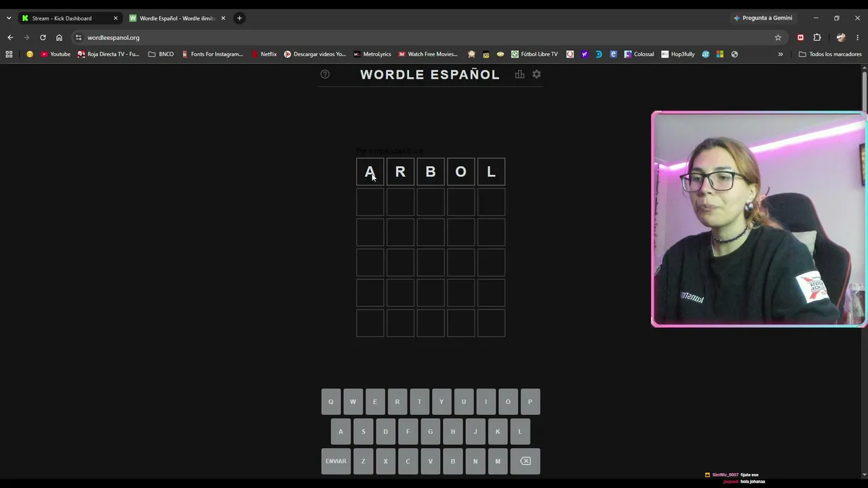
Task: Tap the Y key on the on-screen keyboard
Action: click(441, 401)
